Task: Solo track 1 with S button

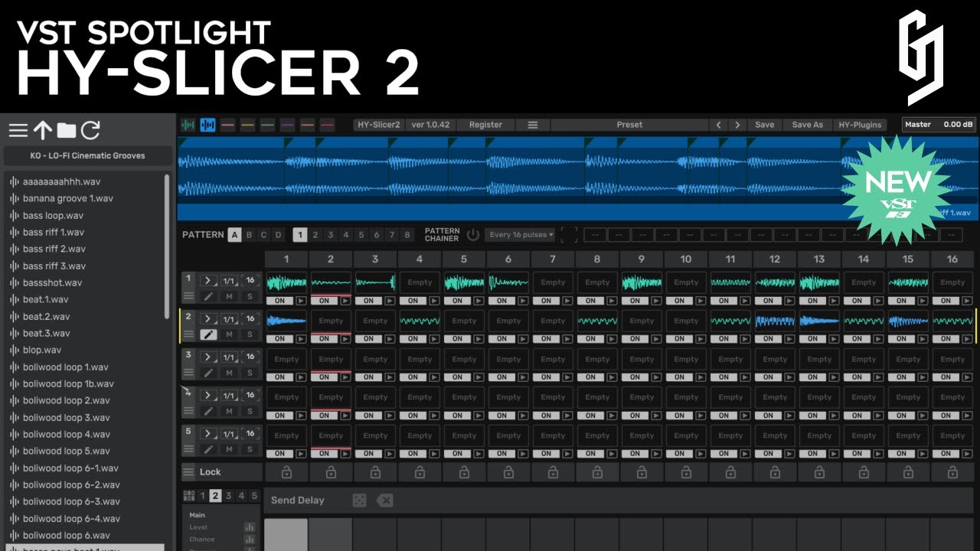Action: click(249, 296)
